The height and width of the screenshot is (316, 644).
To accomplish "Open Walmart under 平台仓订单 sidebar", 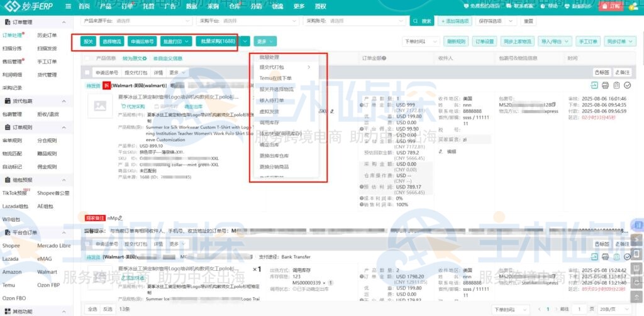I will click(x=47, y=271).
